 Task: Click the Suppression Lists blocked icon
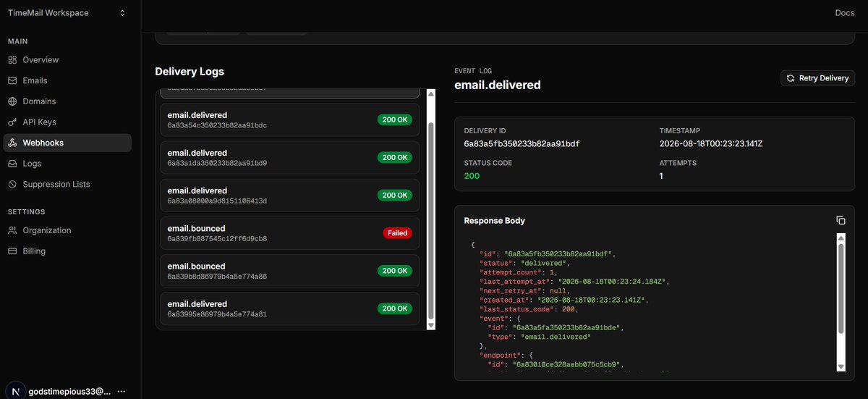click(x=12, y=185)
